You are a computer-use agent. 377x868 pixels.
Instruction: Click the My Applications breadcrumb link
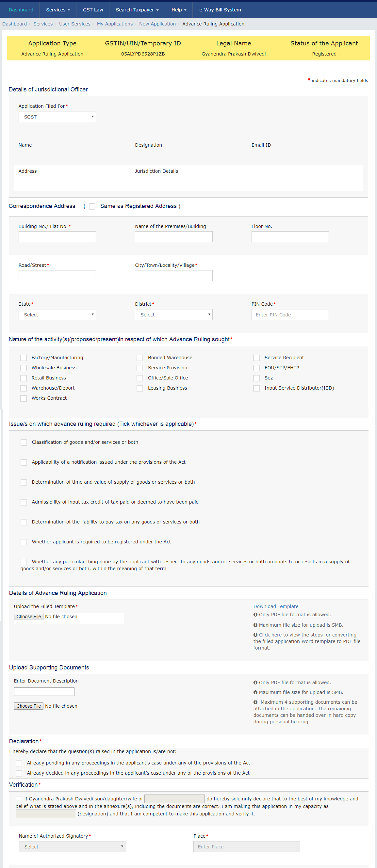(115, 24)
